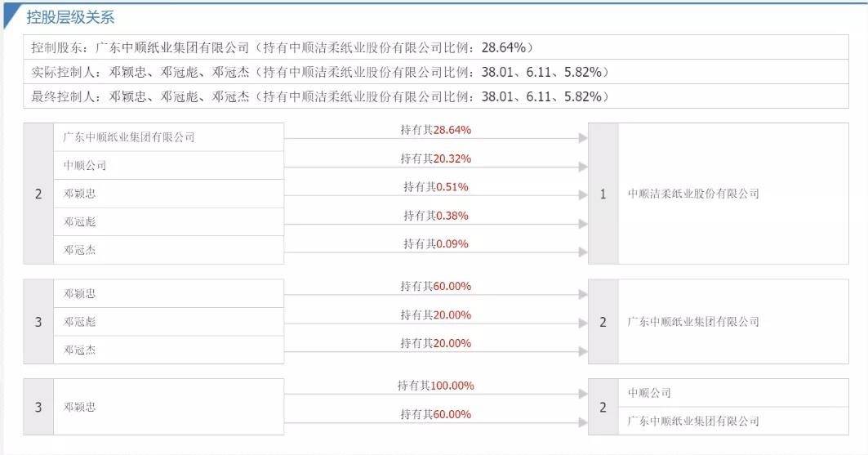Click the 持有其100.00% label
This screenshot has height=455, width=868.
(x=436, y=386)
